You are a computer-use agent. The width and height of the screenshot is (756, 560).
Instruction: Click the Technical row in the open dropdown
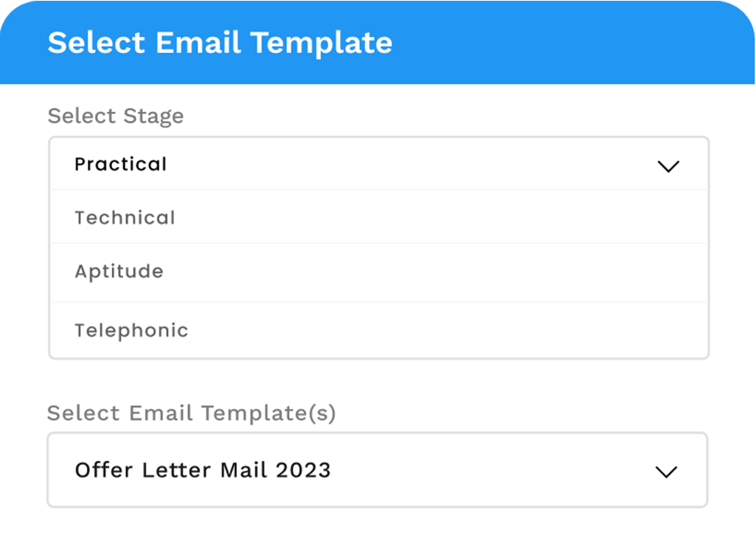click(378, 218)
